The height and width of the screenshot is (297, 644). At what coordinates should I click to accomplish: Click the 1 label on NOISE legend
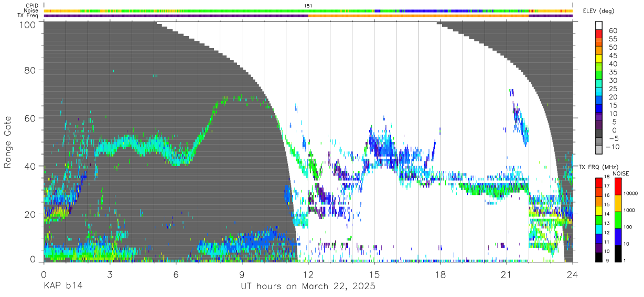click(625, 260)
